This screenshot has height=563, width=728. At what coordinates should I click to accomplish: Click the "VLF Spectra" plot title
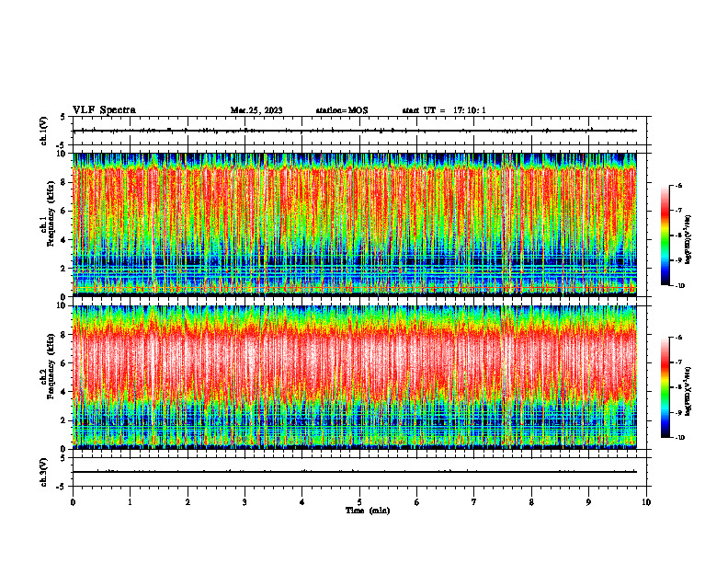tap(104, 110)
